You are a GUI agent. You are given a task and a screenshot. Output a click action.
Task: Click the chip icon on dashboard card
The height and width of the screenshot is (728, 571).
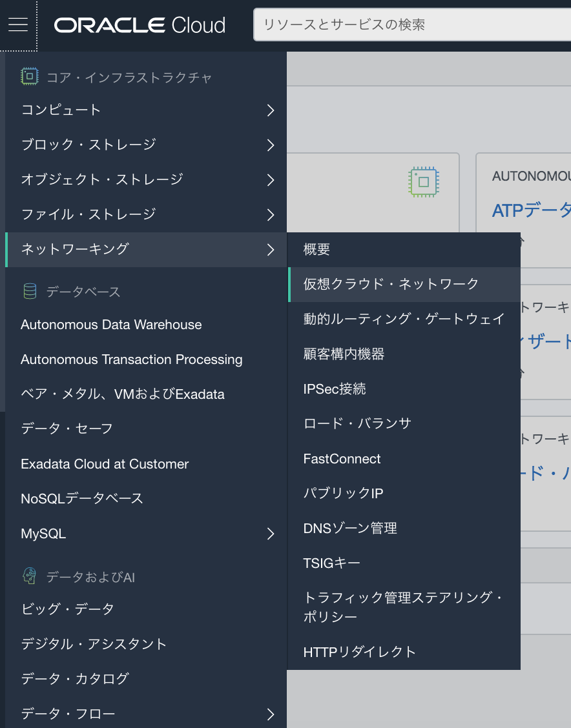[x=423, y=181]
